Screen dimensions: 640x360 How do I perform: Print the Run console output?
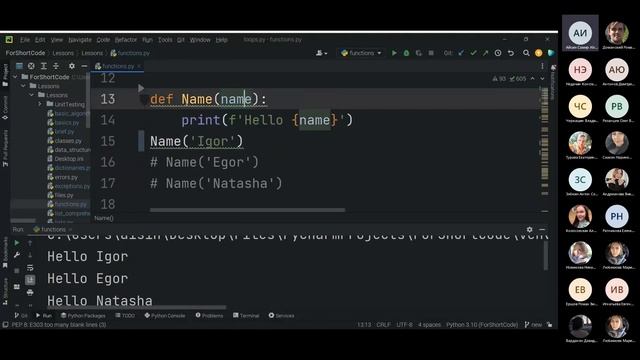30,293
